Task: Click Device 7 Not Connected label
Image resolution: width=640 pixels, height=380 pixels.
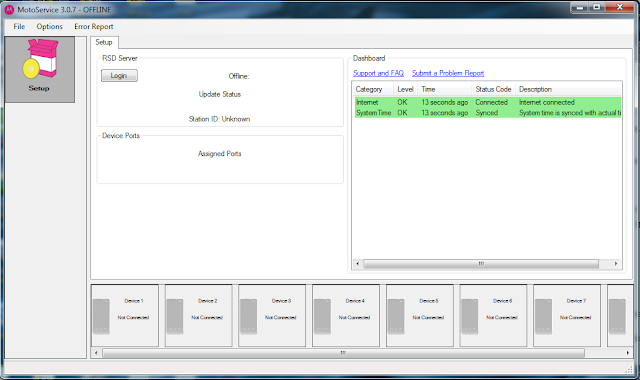Action: 576,317
